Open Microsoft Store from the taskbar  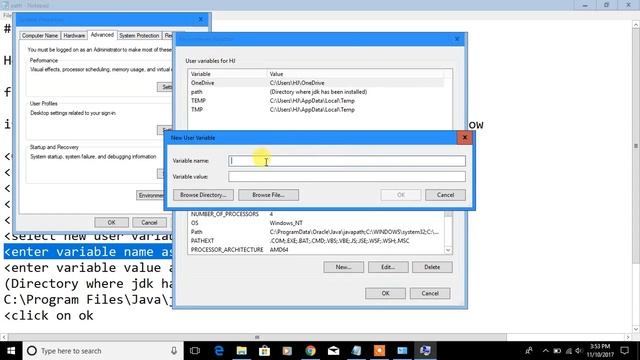point(264,351)
